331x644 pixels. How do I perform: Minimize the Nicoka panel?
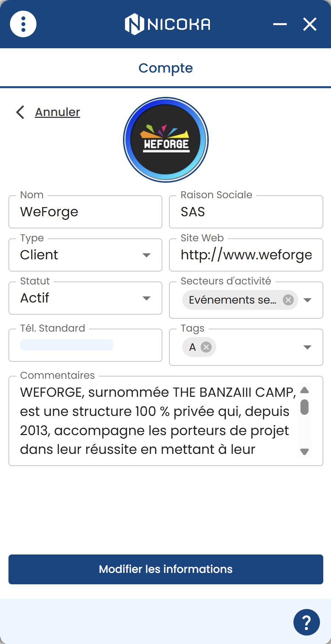tap(280, 24)
